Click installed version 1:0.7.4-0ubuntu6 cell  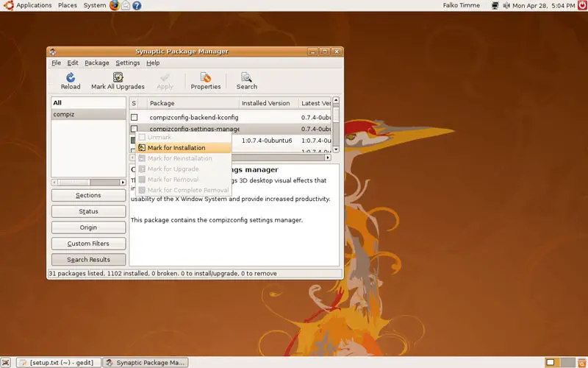(x=267, y=141)
